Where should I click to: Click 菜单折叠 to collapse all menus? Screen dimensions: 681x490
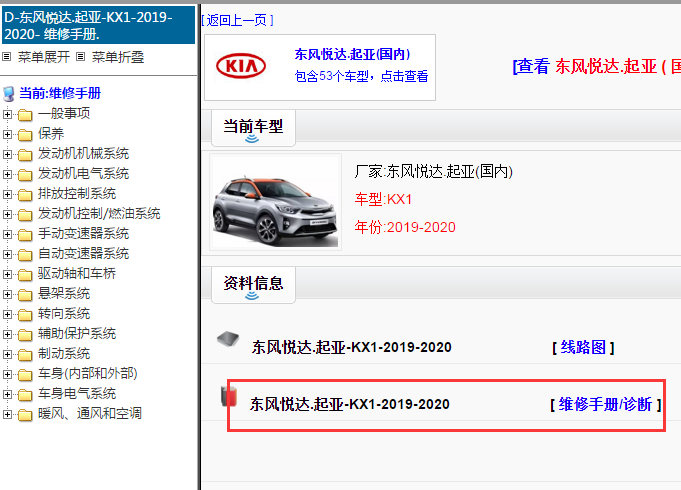click(118, 57)
